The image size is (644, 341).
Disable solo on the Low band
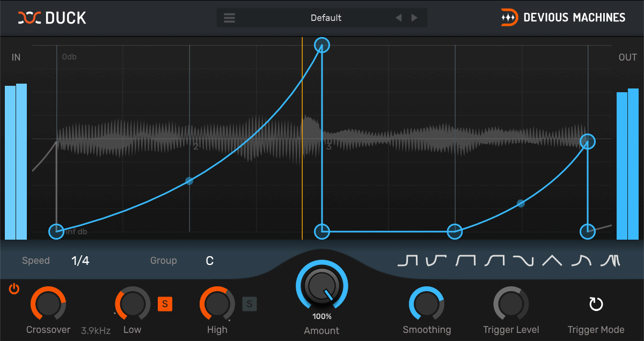pos(165,303)
